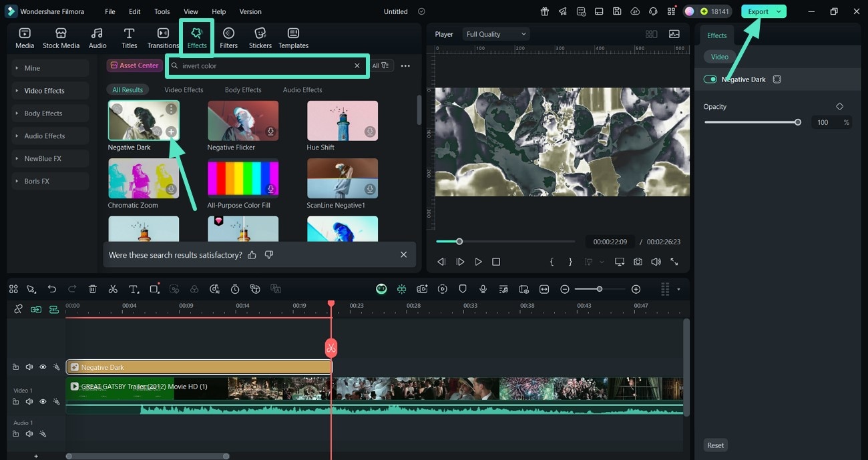Viewport: 868px width, 460px height.
Task: Mute the Video 1 track
Action: (x=29, y=401)
